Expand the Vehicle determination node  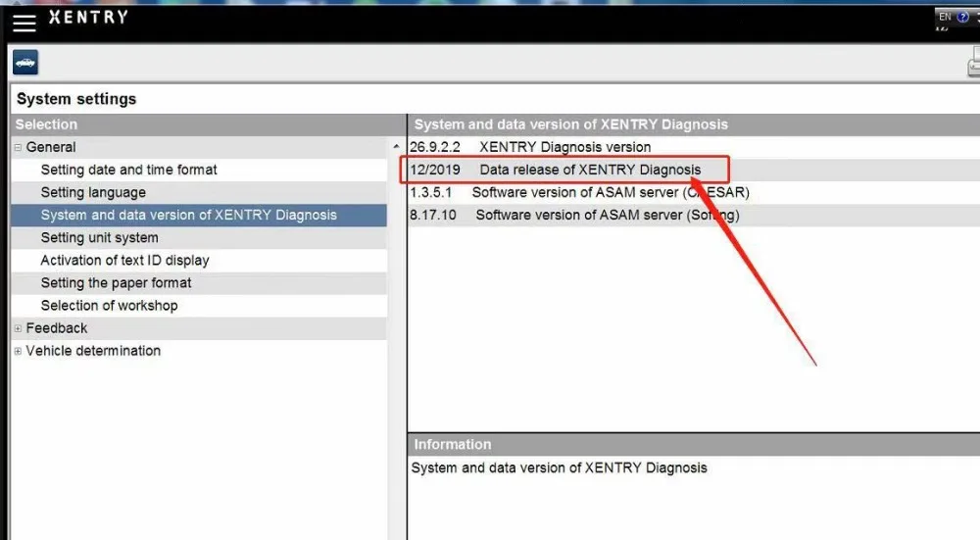(x=18, y=351)
